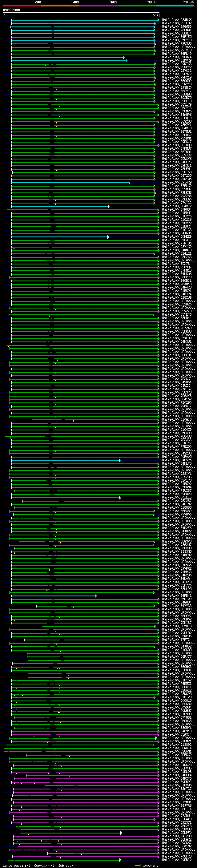This screenshot has width=197, height=868.
Task: Click the label UniRef100_C1BK90
Action: 177,484
